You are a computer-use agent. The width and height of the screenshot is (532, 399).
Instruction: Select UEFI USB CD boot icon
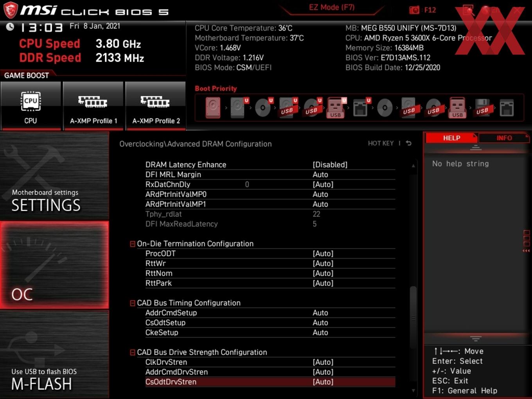pyautogui.click(x=313, y=108)
